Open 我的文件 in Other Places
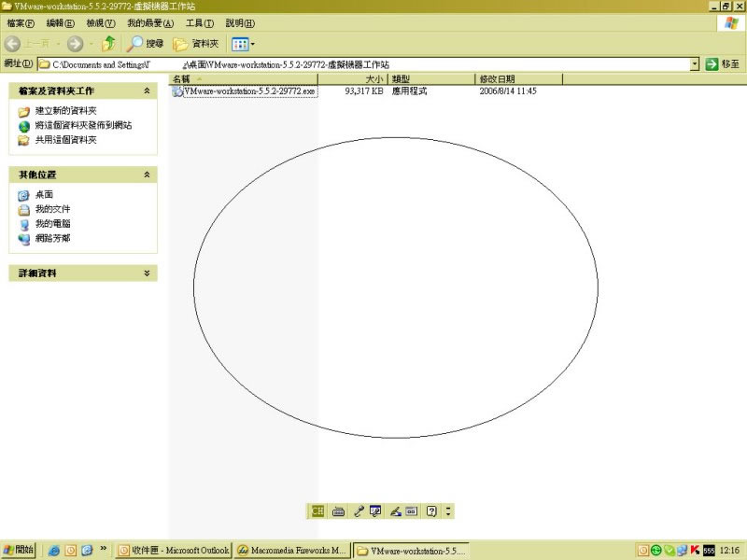The image size is (747, 560). point(52,209)
